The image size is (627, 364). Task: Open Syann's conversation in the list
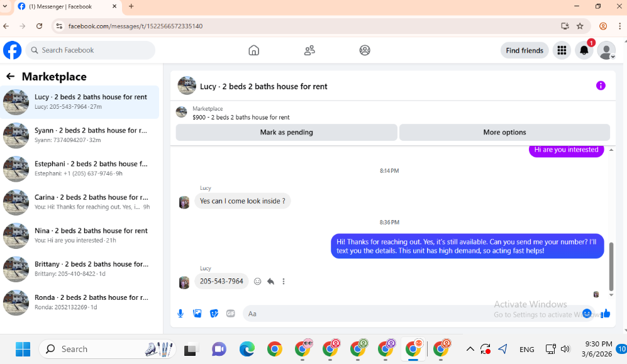pyautogui.click(x=80, y=135)
